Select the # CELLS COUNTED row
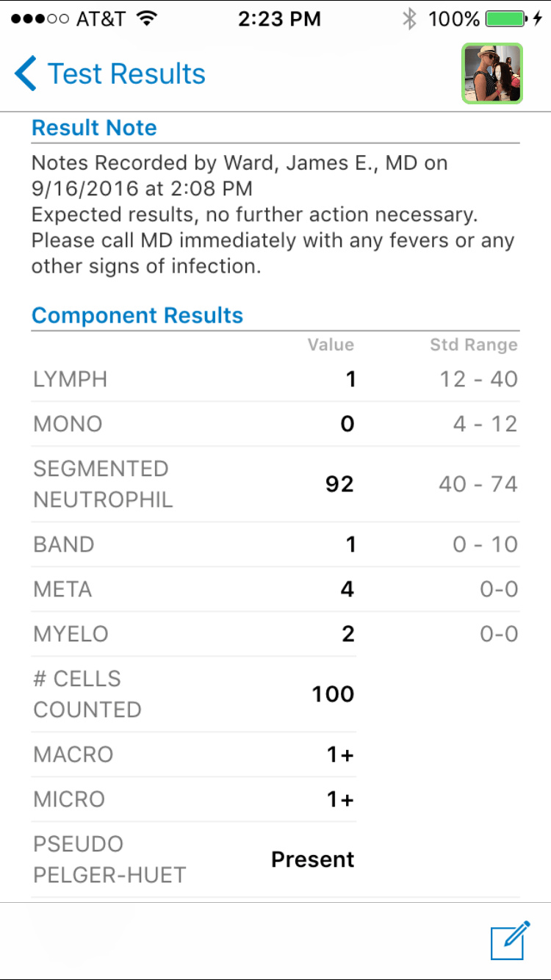The height and width of the screenshot is (980, 551). click(194, 694)
